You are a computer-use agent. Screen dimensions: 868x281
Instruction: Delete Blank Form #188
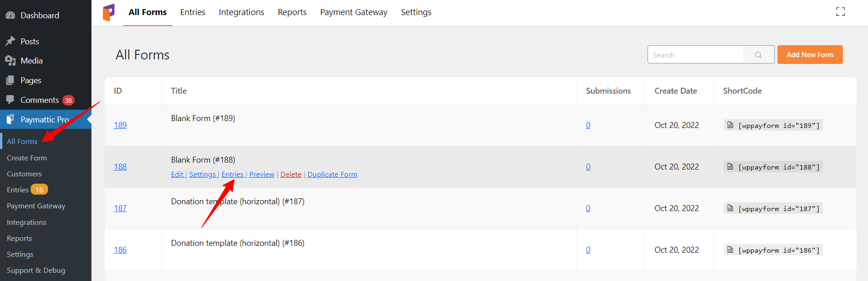(x=291, y=175)
